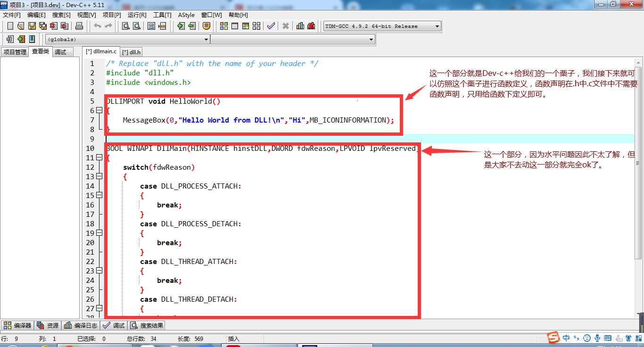Open the 窗口[W] menu
The image size is (644, 347).
[211, 15]
